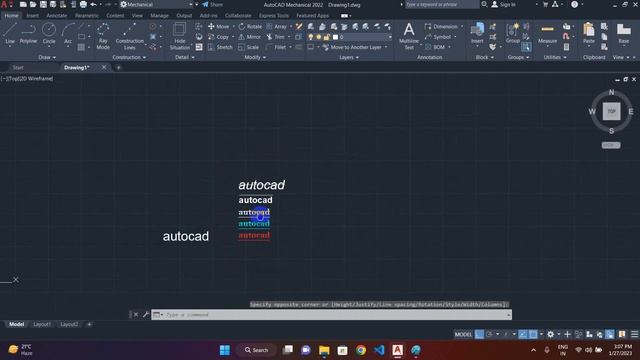Screen dimensions: 640x360
Task: Click the BOM tool
Action: 435,47
